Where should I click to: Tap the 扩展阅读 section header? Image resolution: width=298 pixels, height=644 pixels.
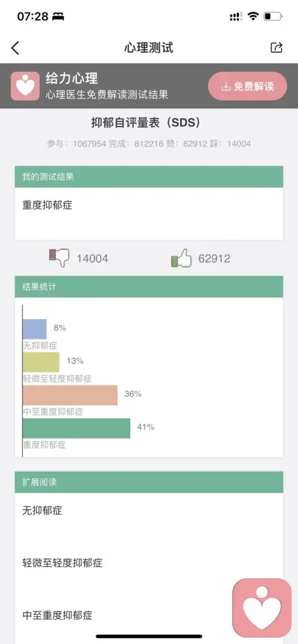149,482
